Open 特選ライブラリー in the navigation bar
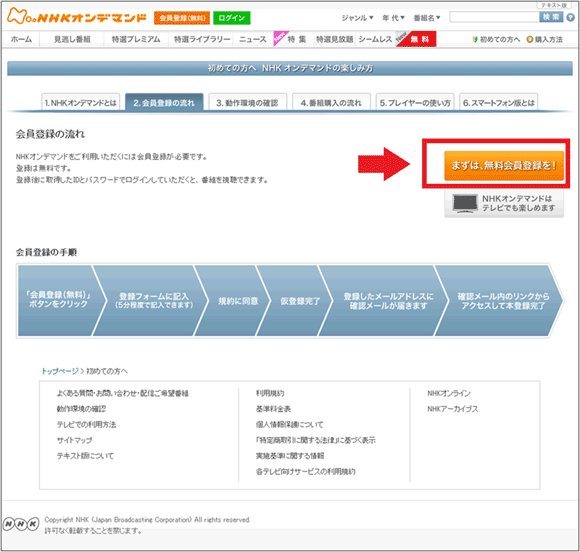580x552 pixels. point(202,39)
